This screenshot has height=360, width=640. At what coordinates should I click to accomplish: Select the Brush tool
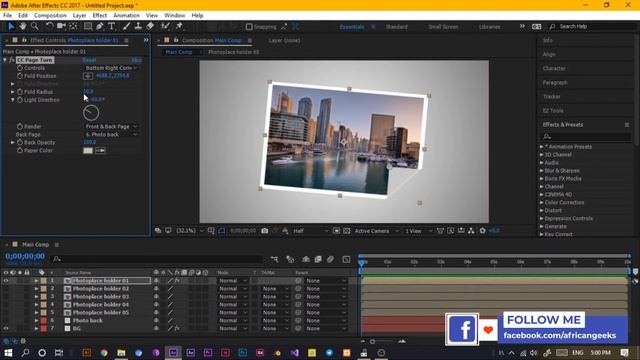click(126, 26)
